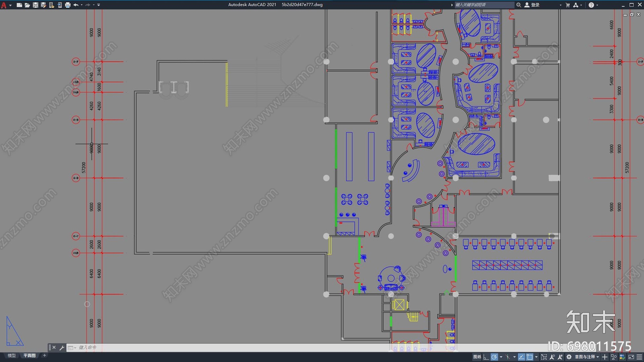Redo the last undone action
Viewport: 644px width, 362px height.
pos(88,5)
